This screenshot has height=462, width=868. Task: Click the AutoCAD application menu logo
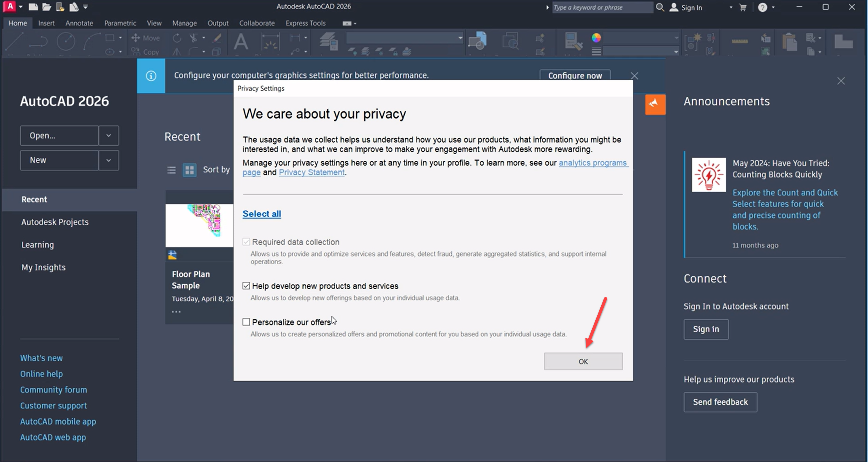[10, 6]
